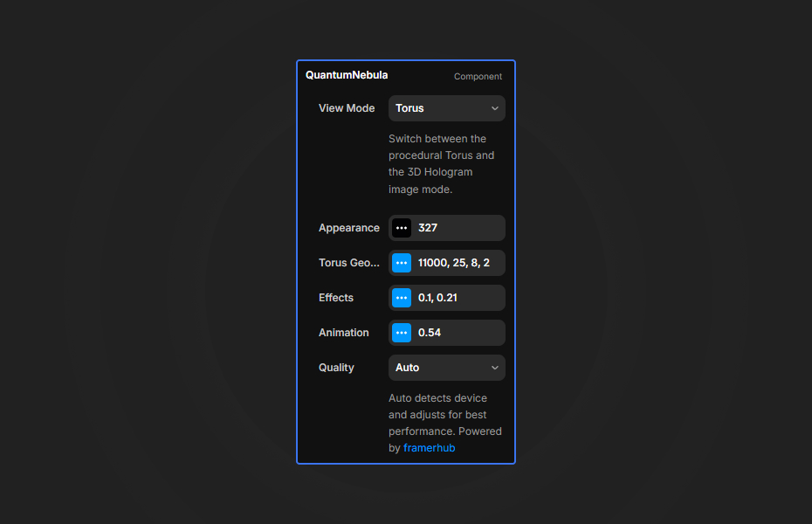
Task: Click the View Mode help description text
Action: pyautogui.click(x=441, y=163)
